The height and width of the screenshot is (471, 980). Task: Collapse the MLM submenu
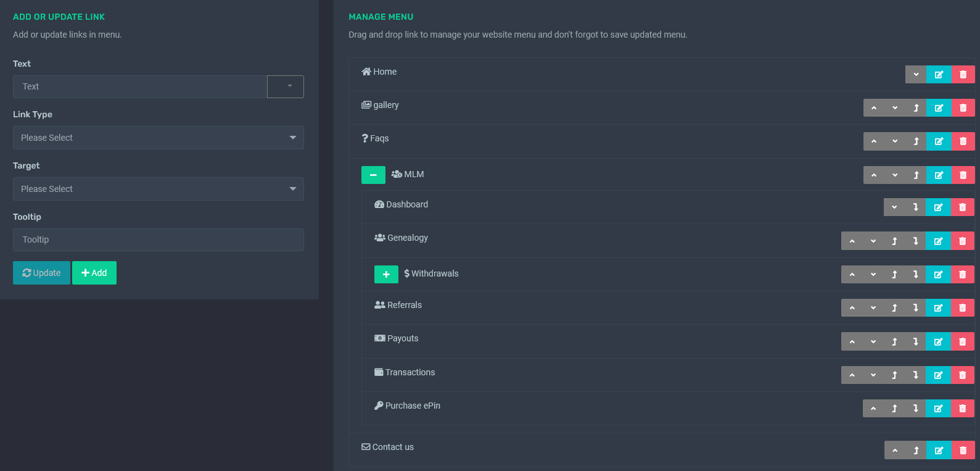[x=373, y=175]
